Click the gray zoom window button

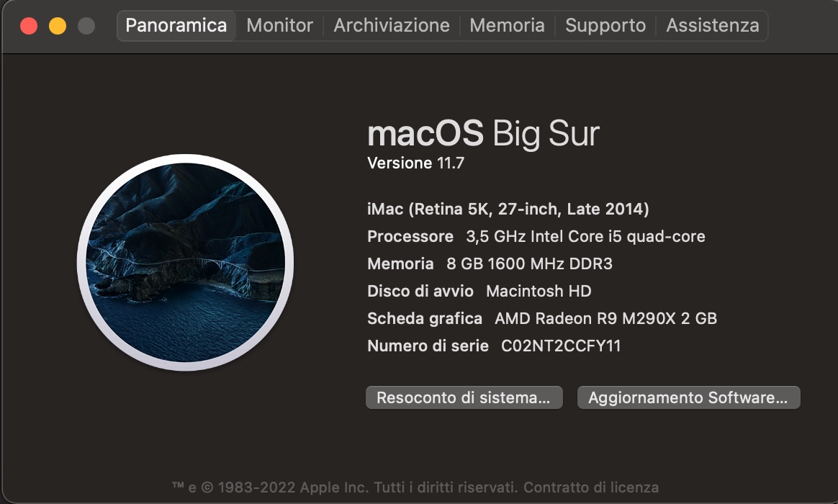(x=86, y=26)
